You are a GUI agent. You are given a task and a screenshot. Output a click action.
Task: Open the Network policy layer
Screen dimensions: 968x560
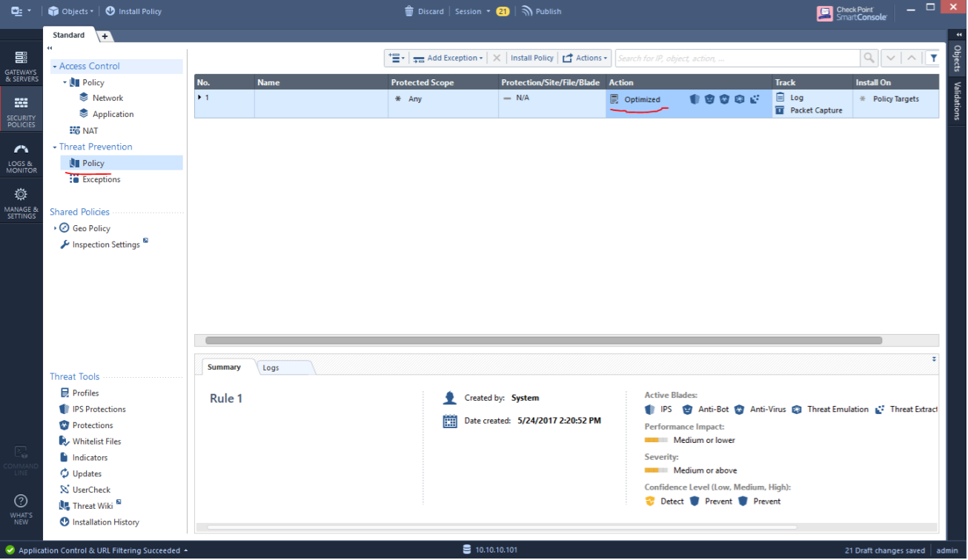102,98
